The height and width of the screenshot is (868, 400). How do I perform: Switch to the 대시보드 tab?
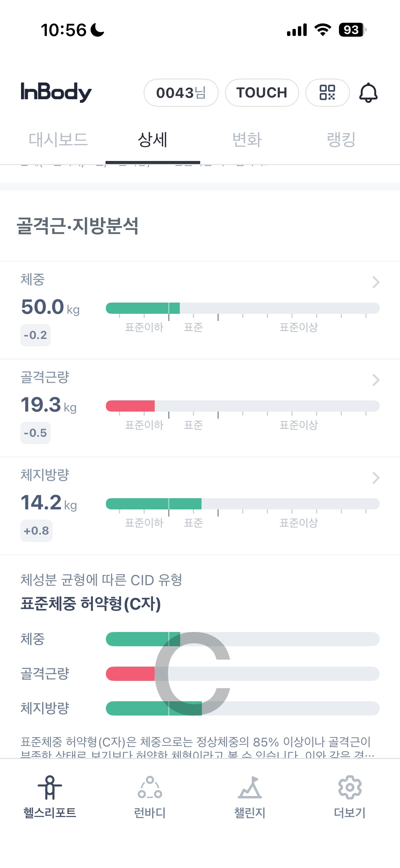[x=58, y=140]
